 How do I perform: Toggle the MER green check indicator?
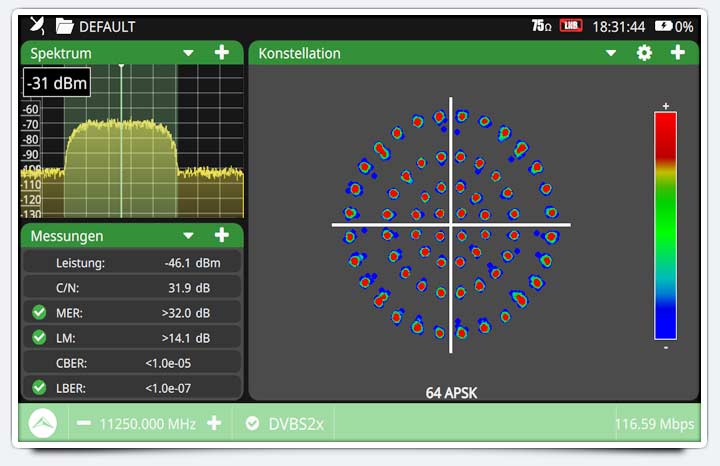pos(39,313)
